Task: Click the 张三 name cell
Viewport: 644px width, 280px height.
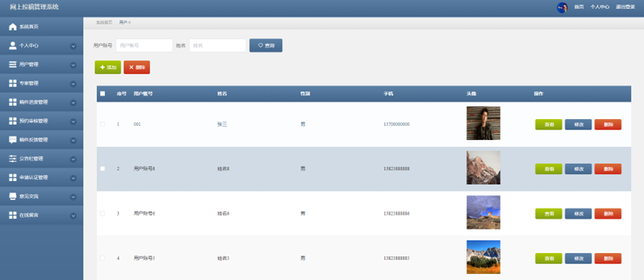Action: [222, 124]
